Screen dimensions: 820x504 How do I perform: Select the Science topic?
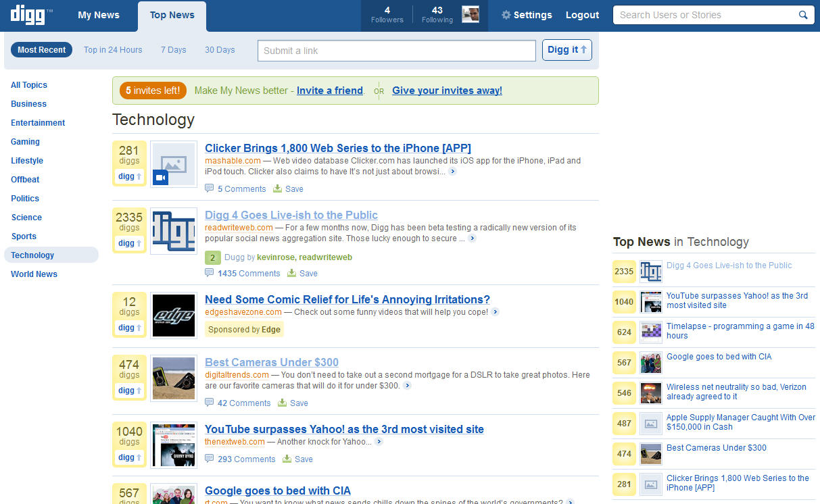click(x=26, y=218)
